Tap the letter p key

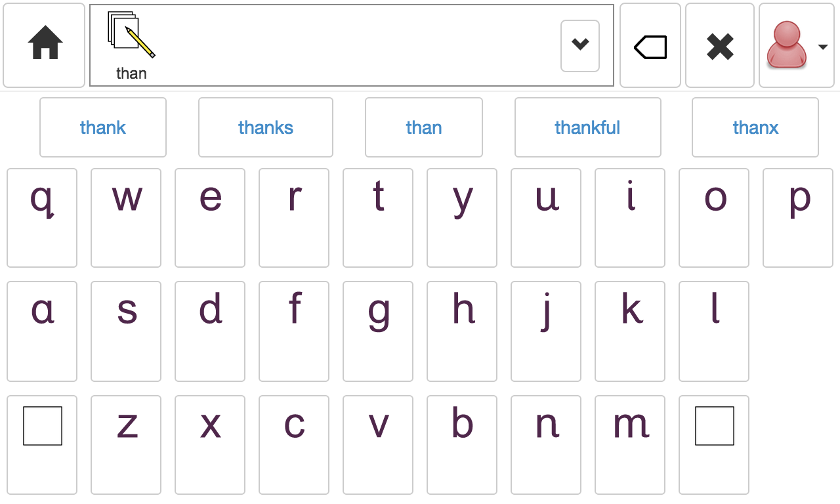798,218
